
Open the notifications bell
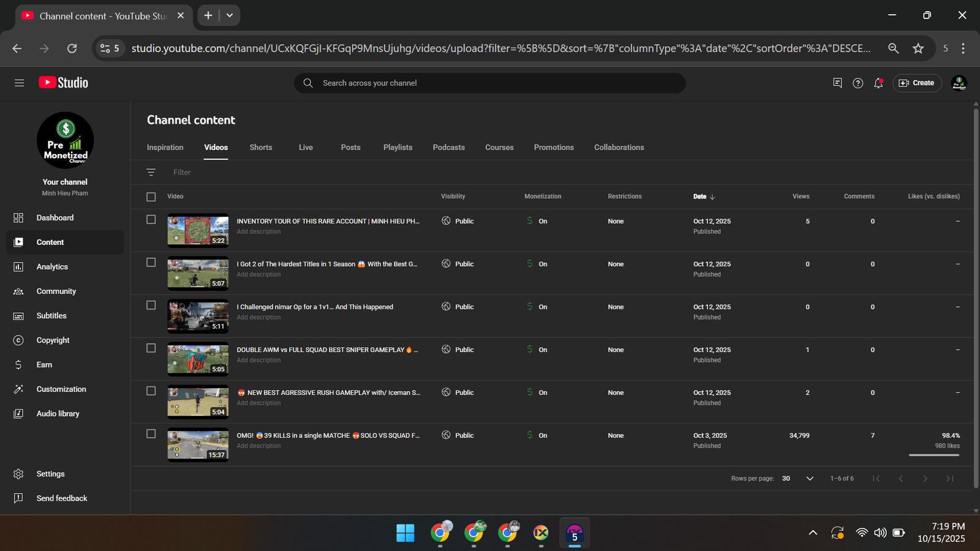(878, 83)
